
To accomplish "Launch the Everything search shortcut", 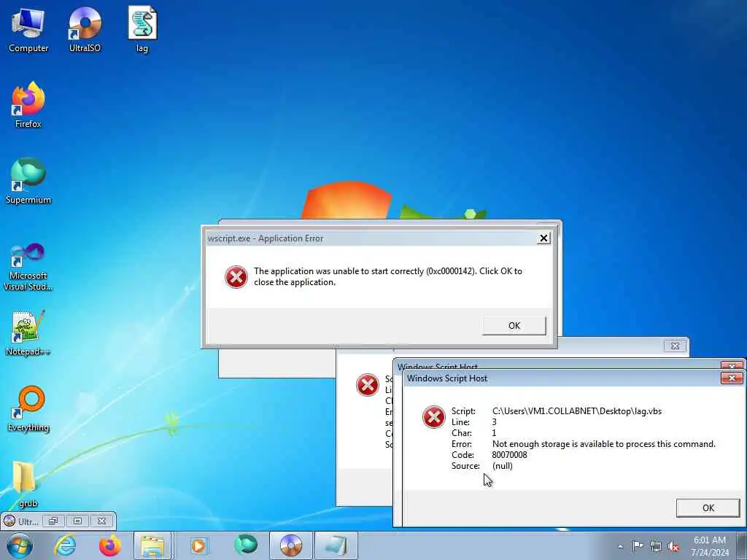I will (x=28, y=408).
